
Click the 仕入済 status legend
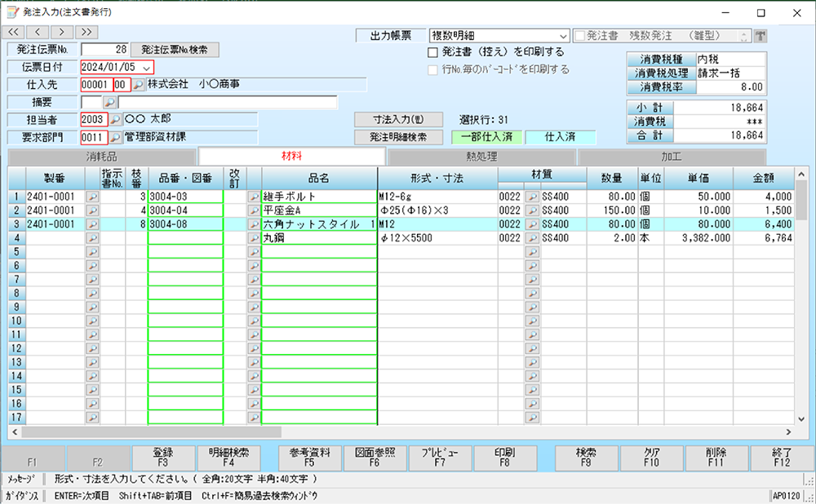click(561, 137)
